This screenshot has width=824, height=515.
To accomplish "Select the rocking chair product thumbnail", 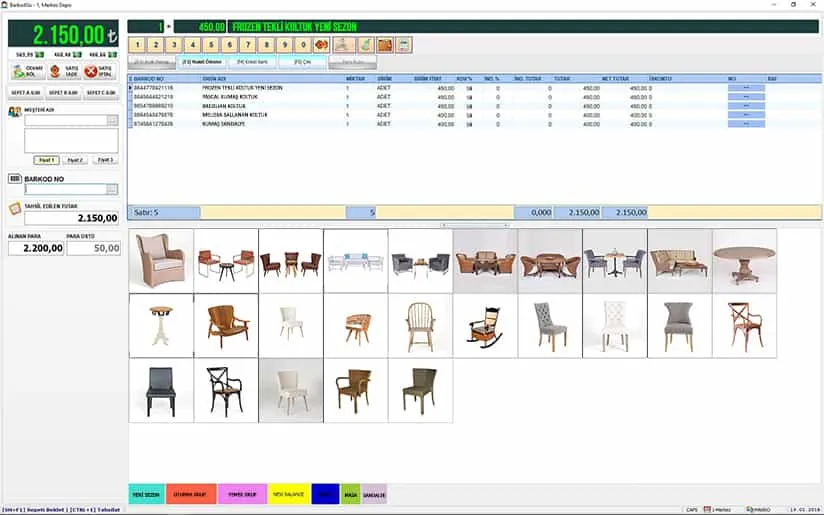I will pos(484,326).
